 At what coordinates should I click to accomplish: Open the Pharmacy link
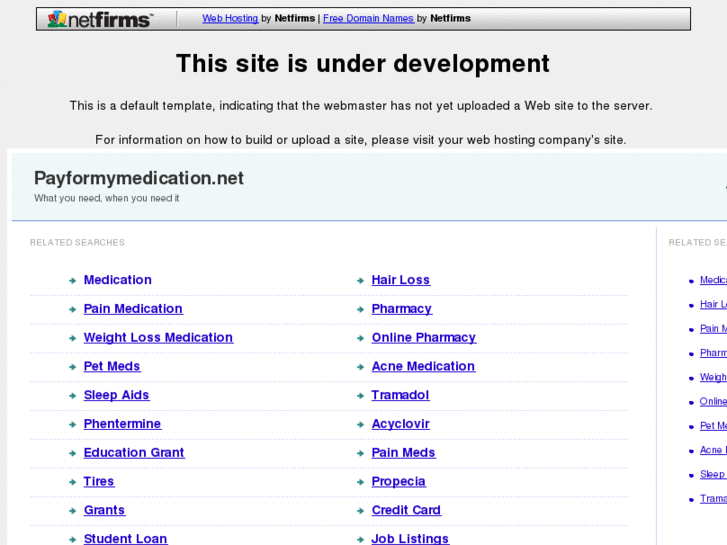[x=402, y=308]
